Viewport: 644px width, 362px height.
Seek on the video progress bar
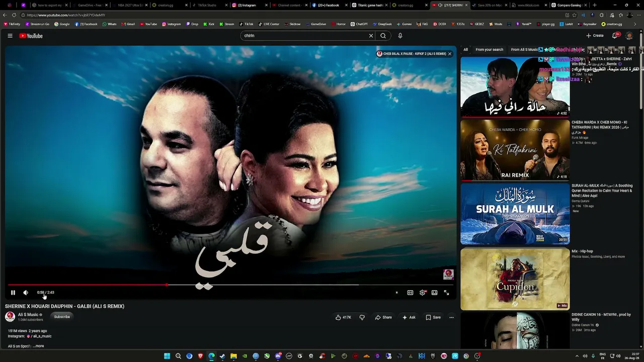coord(230,285)
